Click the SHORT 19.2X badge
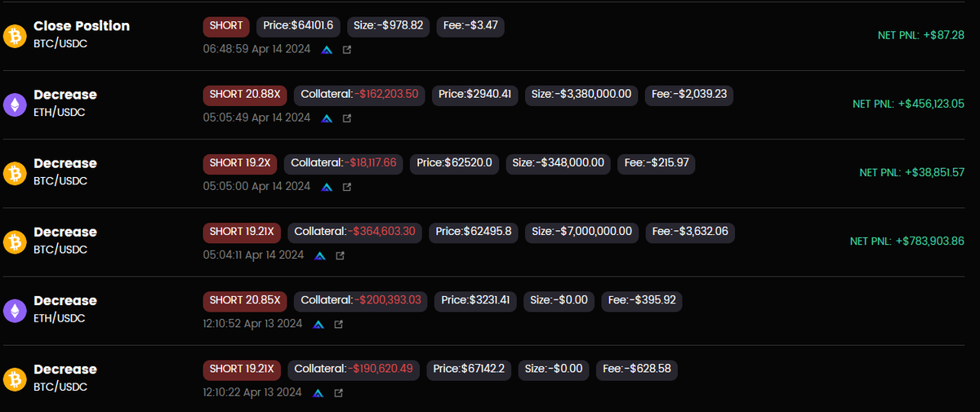This screenshot has width=980, height=412. tap(240, 163)
